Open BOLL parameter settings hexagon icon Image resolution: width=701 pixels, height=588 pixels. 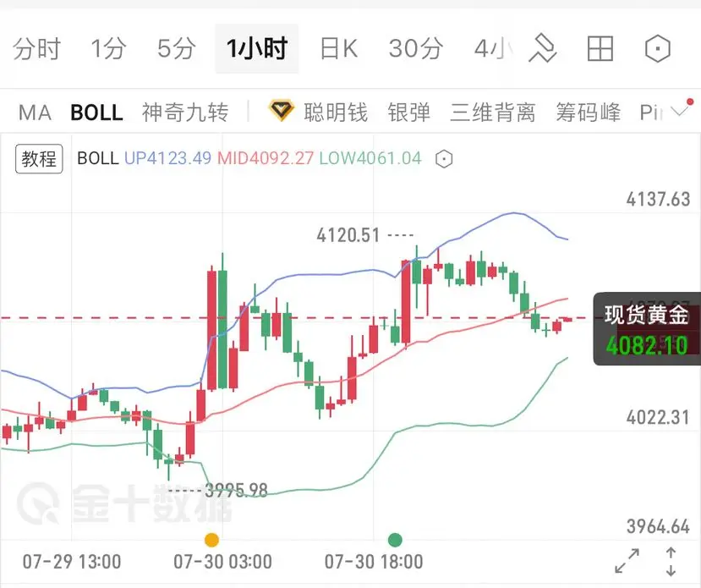(443, 159)
